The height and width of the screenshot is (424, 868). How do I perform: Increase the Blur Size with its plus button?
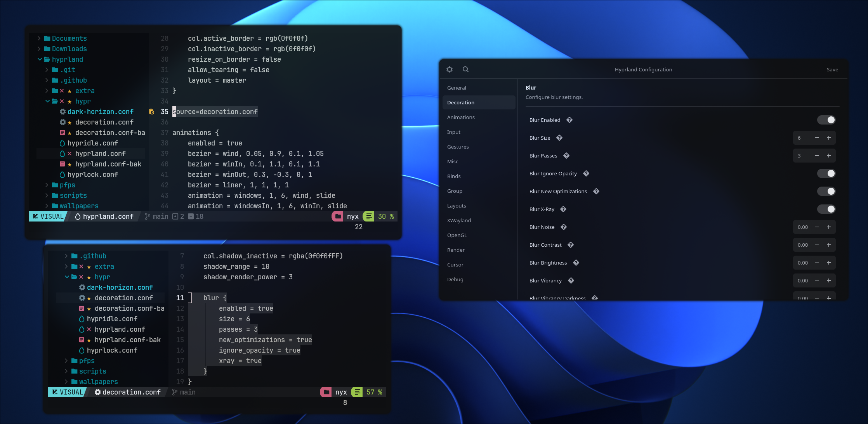pyautogui.click(x=829, y=138)
